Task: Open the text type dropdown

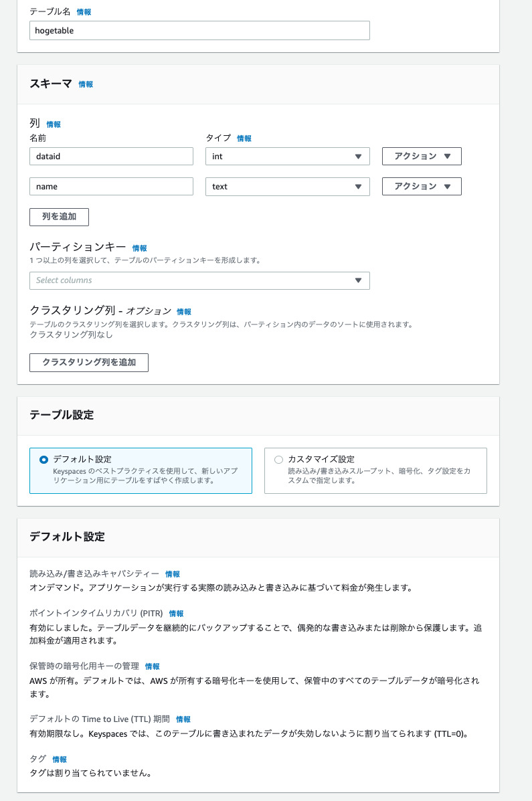Action: (287, 187)
